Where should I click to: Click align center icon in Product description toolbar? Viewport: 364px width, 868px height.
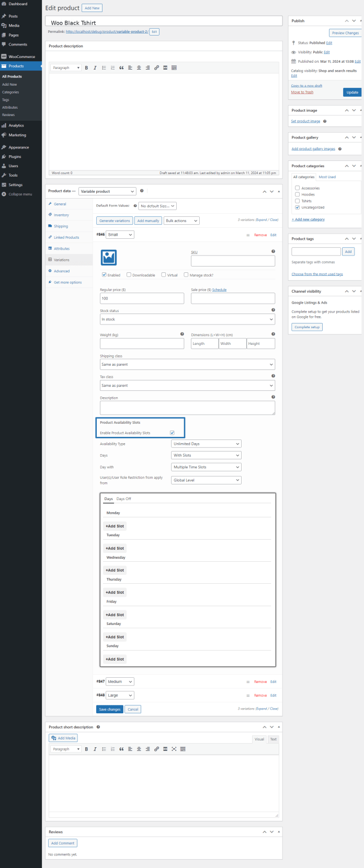tap(139, 68)
